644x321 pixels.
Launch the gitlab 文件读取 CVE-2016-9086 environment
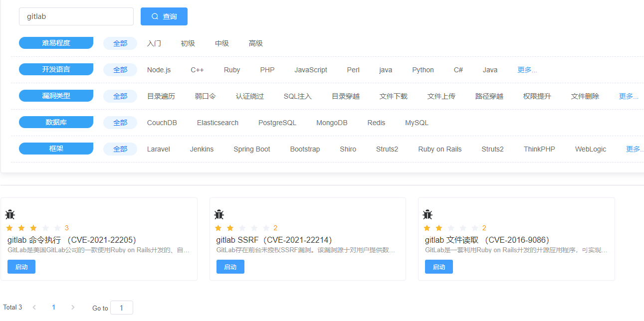(439, 267)
